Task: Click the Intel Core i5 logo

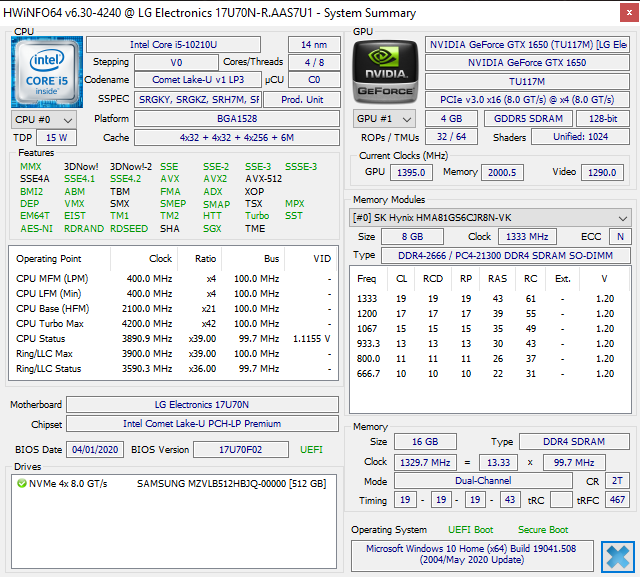Action: click(47, 72)
